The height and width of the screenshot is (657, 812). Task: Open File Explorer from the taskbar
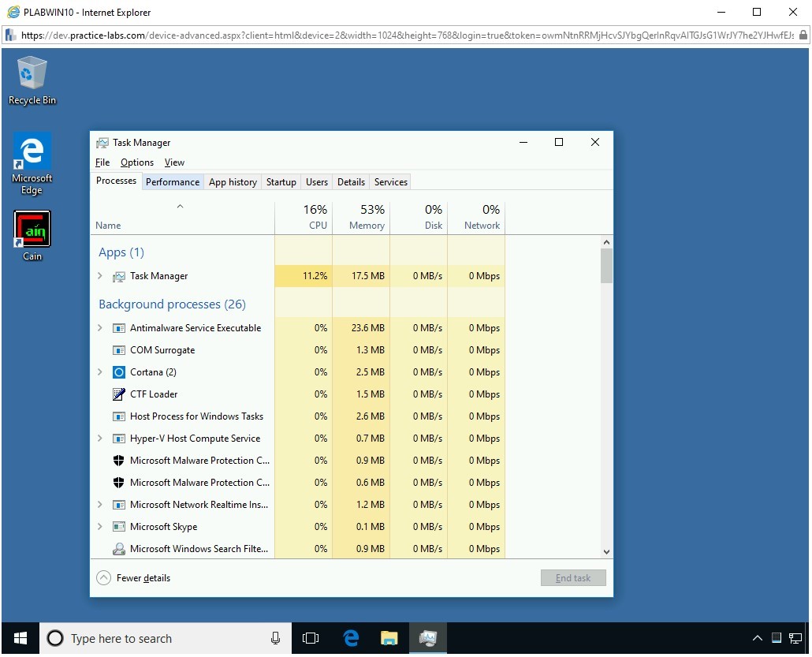[x=389, y=638]
